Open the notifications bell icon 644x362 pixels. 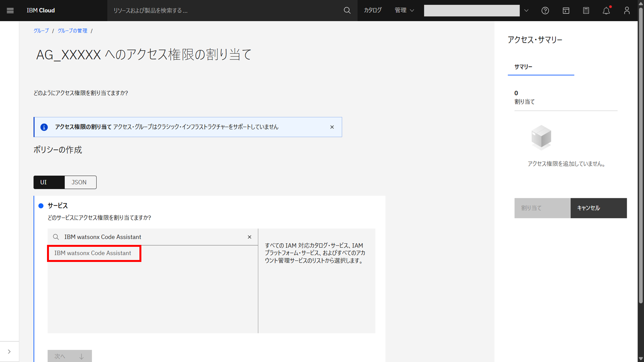[x=606, y=11]
